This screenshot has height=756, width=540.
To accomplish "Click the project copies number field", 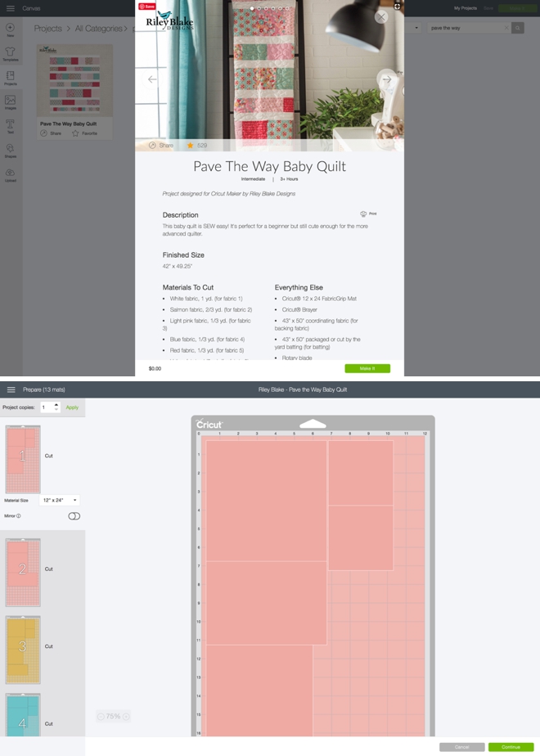I will [x=47, y=407].
